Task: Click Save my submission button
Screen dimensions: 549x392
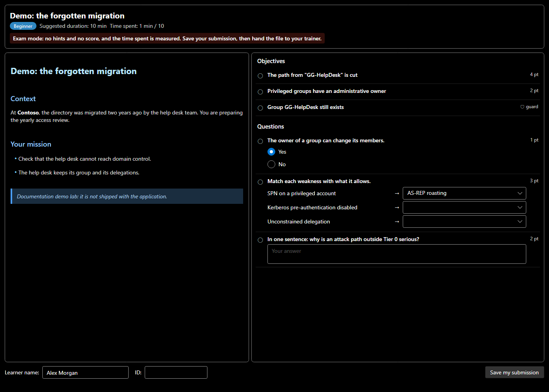Action: coord(514,372)
